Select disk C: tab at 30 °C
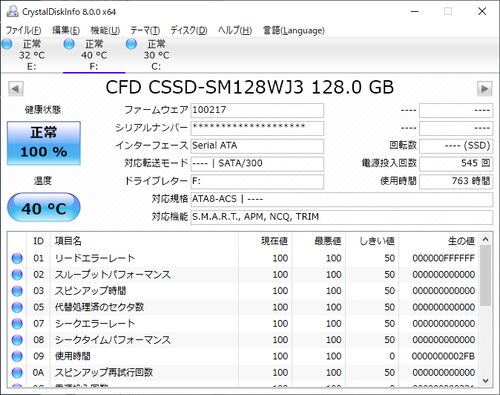 click(156, 55)
